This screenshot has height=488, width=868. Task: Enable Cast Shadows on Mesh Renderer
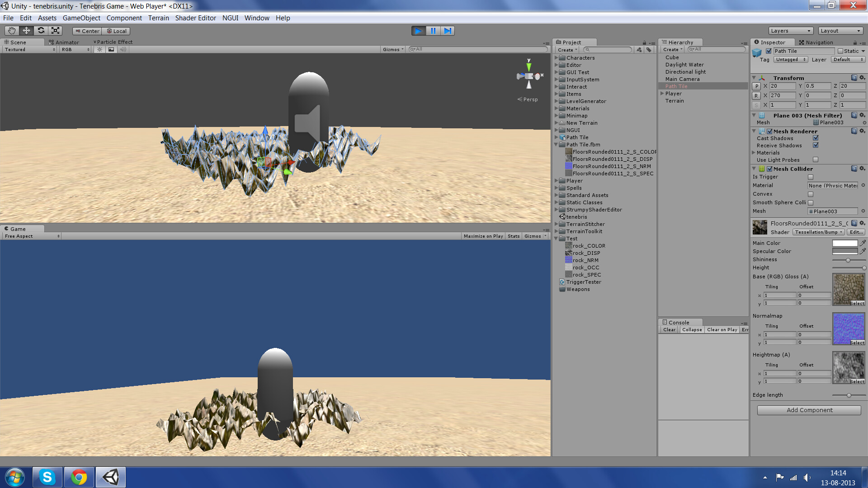pyautogui.click(x=816, y=138)
